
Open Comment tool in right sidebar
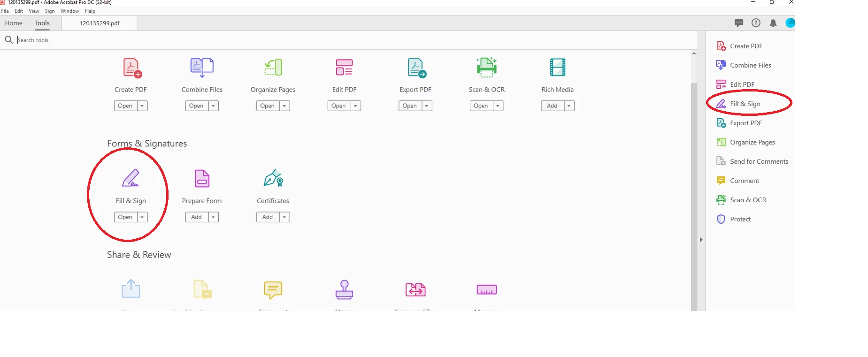coord(737,181)
